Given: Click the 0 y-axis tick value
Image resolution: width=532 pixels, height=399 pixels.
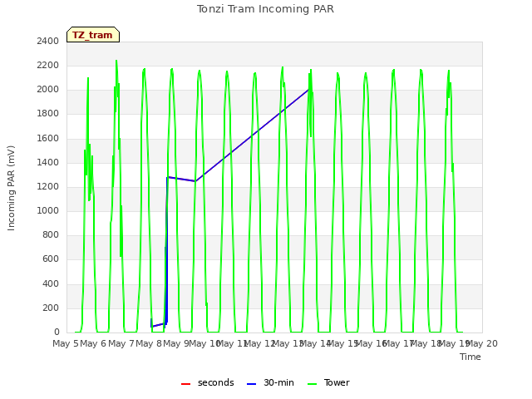Looking at the screenshot, I should click(57, 332).
